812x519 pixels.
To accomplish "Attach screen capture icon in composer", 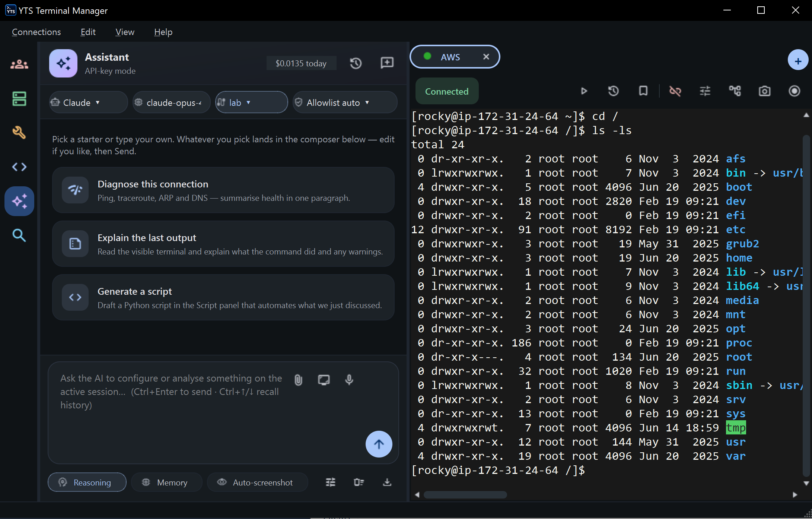I will click(x=324, y=380).
